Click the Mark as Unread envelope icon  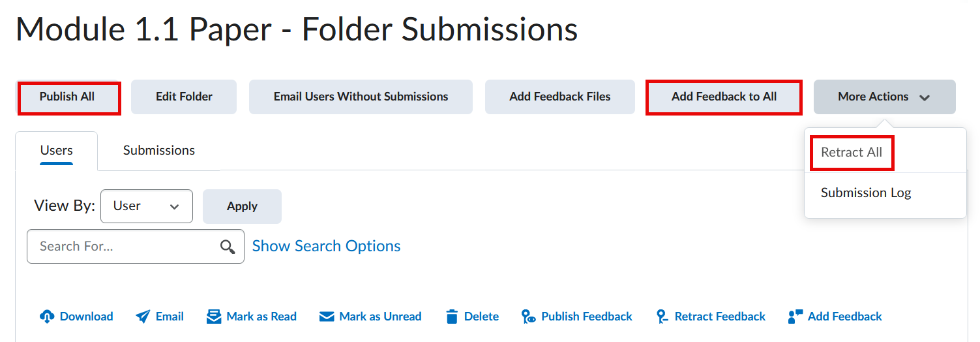pos(327,317)
